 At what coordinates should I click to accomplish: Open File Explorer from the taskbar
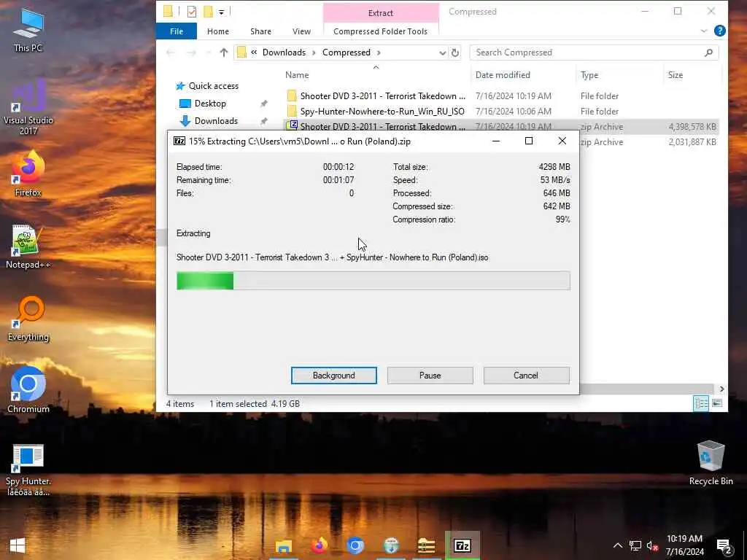(x=284, y=545)
